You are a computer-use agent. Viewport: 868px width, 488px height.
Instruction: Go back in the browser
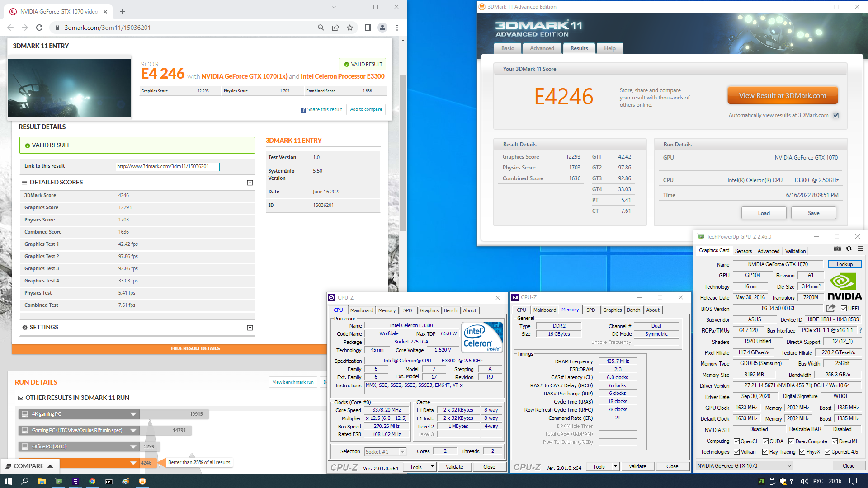(x=10, y=28)
